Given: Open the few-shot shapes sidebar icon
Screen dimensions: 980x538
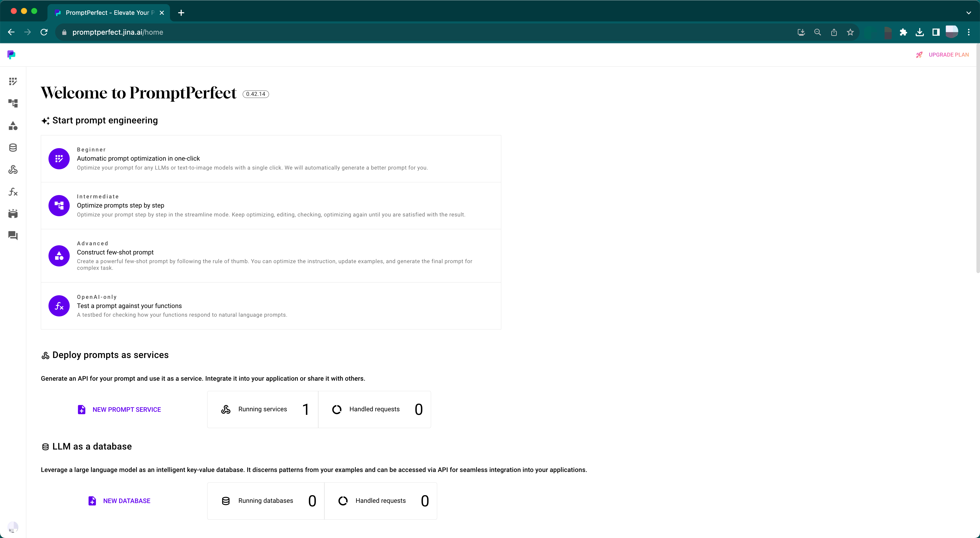Looking at the screenshot, I should coord(13,125).
